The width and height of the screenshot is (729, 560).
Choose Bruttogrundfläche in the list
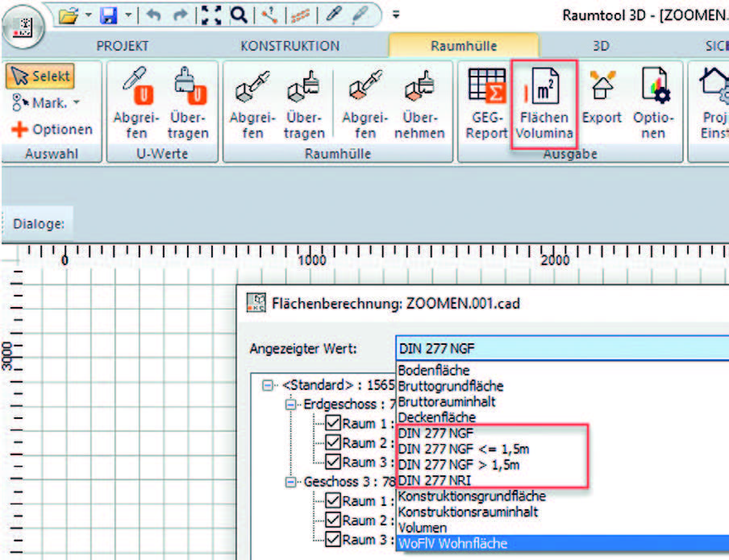[451, 386]
